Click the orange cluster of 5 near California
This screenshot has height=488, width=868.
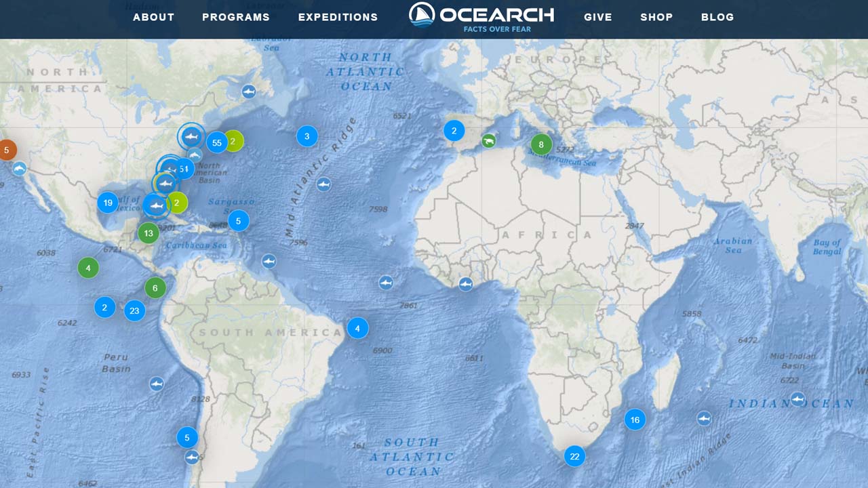7,149
